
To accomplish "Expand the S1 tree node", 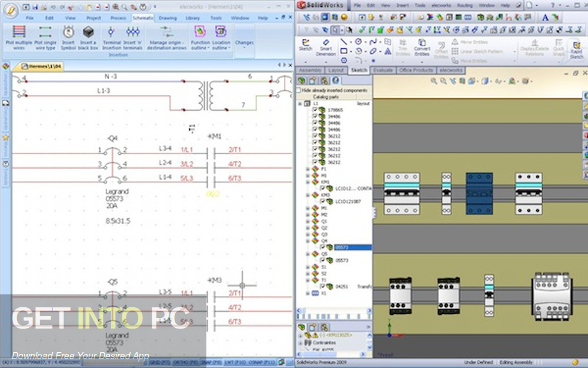I will pyautogui.click(x=308, y=267).
